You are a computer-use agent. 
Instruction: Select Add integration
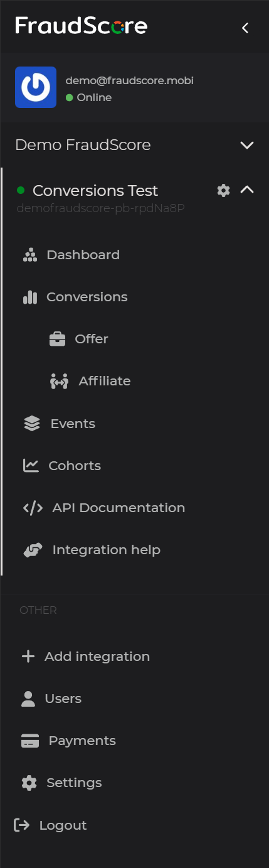(x=85, y=656)
